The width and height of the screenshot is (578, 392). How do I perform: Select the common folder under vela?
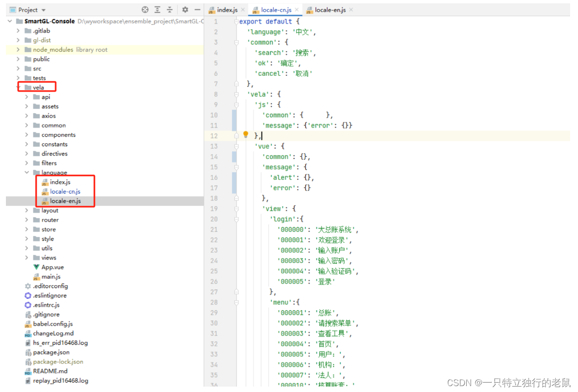(54, 126)
